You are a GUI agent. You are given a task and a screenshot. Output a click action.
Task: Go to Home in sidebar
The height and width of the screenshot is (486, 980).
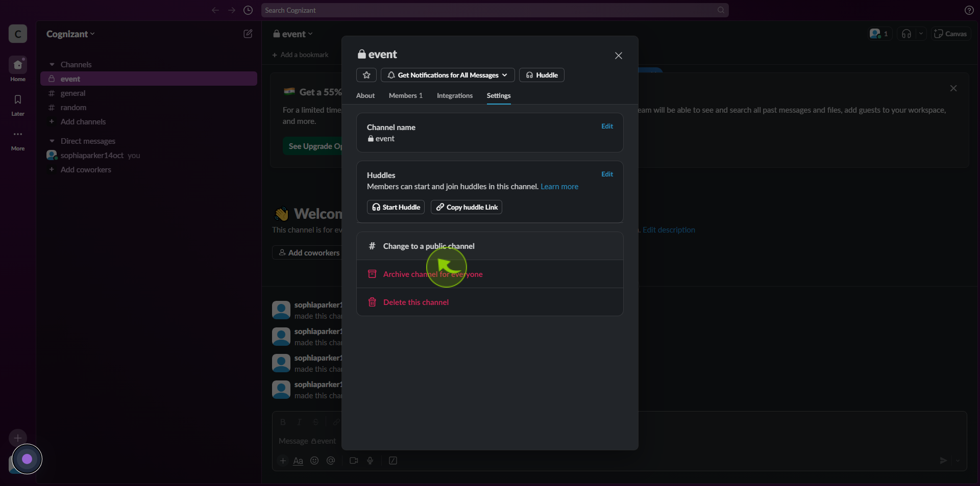[18, 69]
